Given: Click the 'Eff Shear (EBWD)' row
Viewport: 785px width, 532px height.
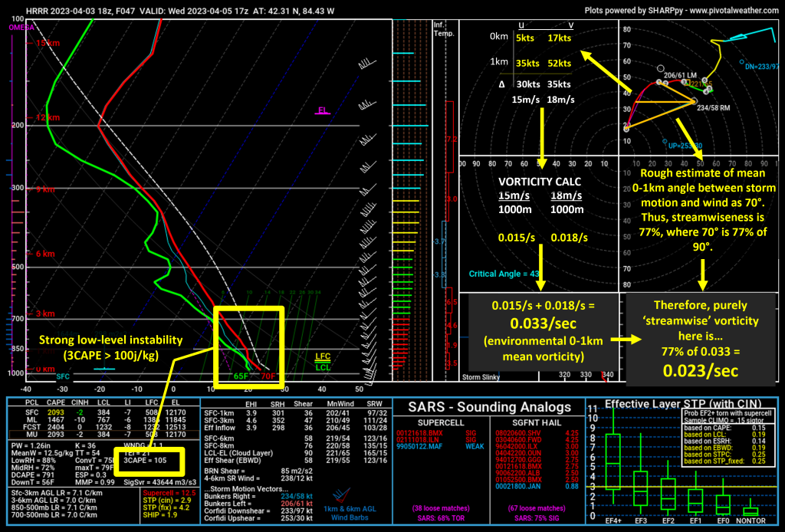Looking at the screenshot, I should click(x=295, y=461).
